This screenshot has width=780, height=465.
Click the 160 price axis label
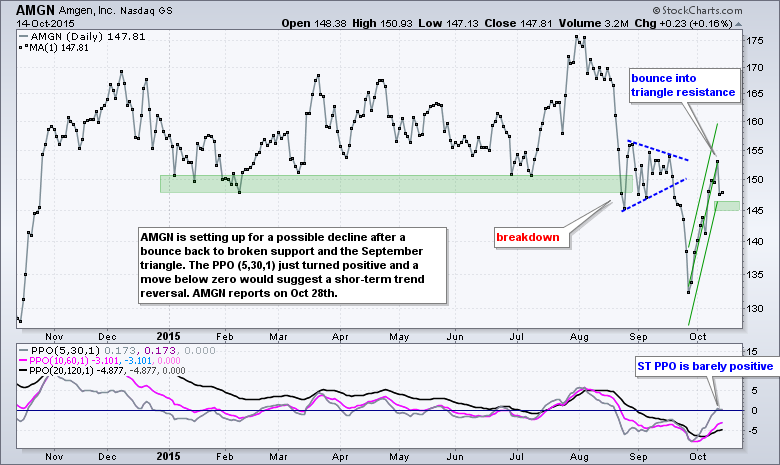coord(755,121)
